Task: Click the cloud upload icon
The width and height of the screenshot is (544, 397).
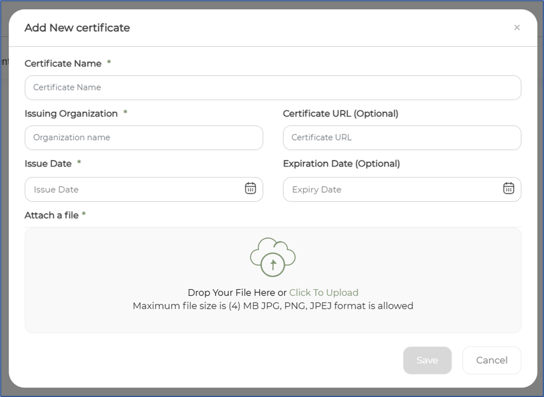Action: [273, 257]
